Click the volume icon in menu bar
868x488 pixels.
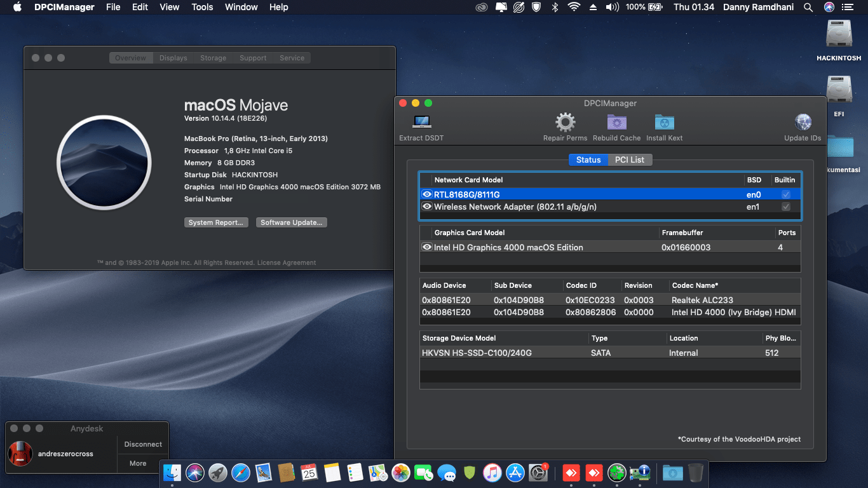click(x=612, y=7)
